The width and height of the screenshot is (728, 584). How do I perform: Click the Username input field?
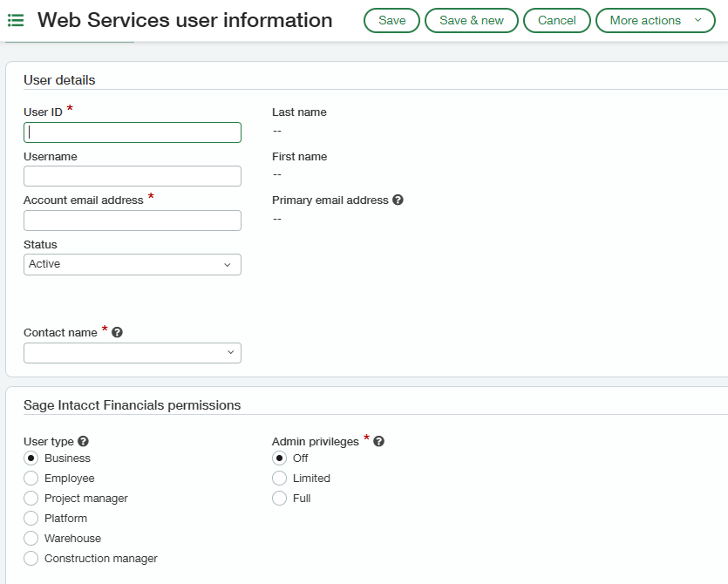pyautogui.click(x=133, y=176)
